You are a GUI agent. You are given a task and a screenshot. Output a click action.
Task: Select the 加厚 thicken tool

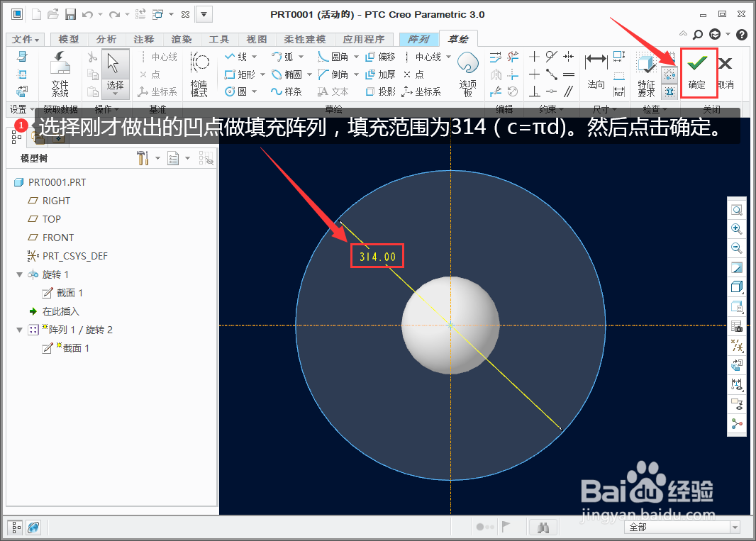[380, 74]
